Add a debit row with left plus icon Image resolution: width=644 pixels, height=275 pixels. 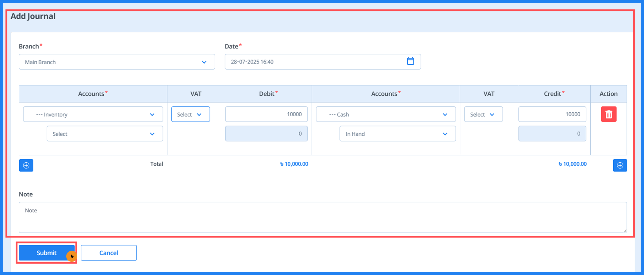click(26, 165)
